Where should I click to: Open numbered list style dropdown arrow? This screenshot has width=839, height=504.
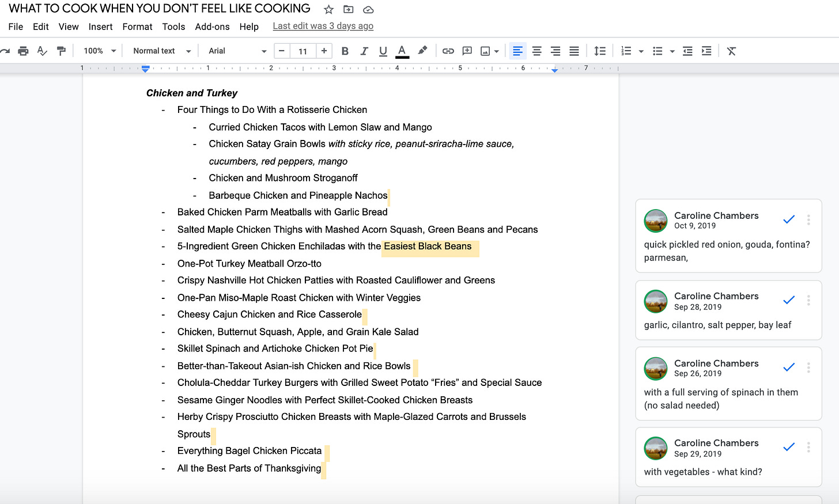click(641, 51)
